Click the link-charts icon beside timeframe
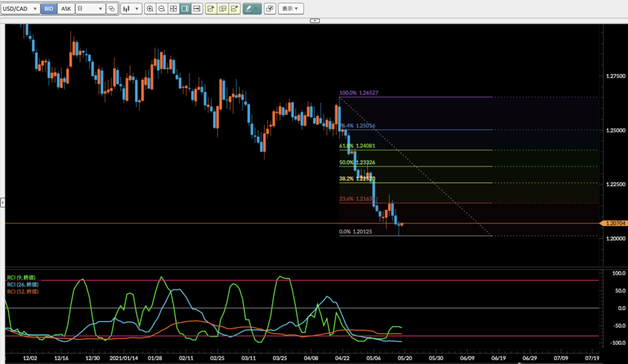Viewport: 628px width, 364px height. point(111,9)
